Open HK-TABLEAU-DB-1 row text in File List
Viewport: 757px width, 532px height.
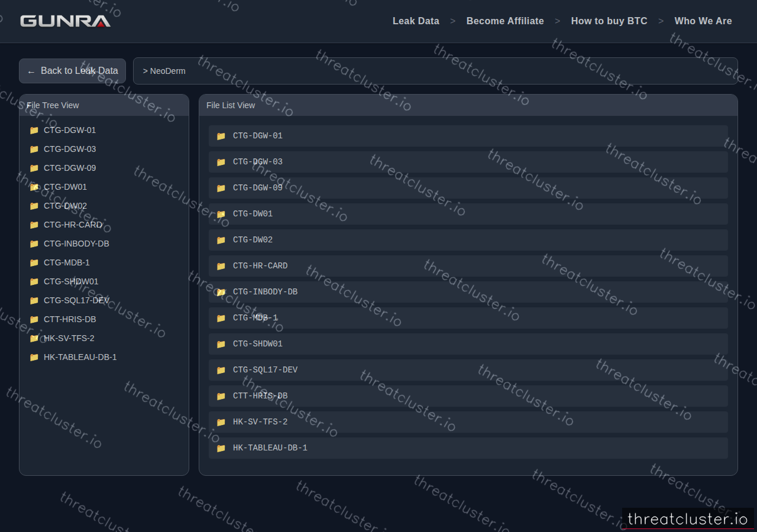pyautogui.click(x=270, y=448)
